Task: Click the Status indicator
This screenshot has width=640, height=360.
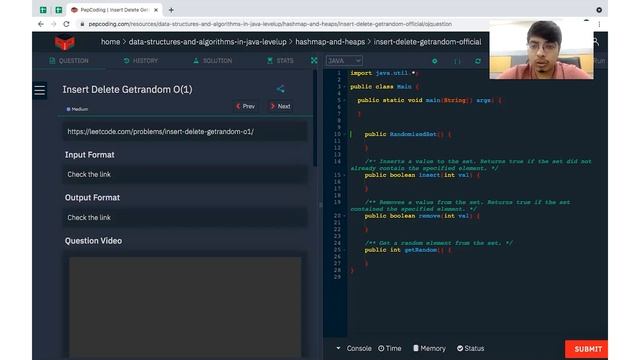Action: [x=470, y=348]
